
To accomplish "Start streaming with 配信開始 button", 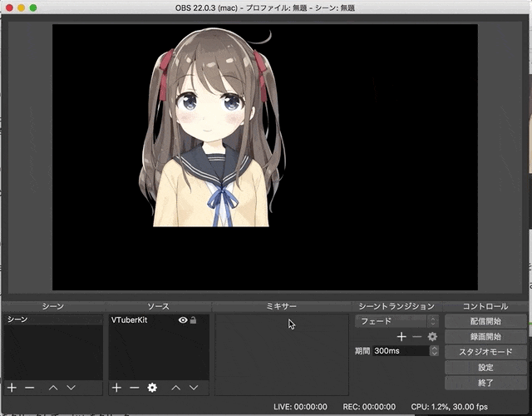I will point(485,321).
